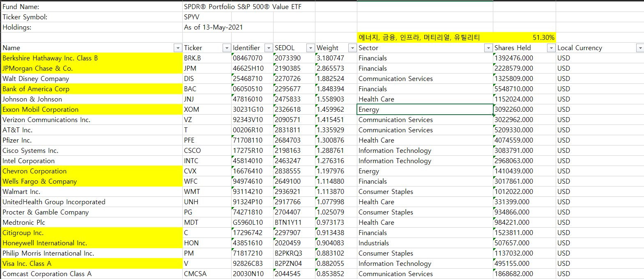Open the SEDOL column filter dropdown

pyautogui.click(x=310, y=48)
